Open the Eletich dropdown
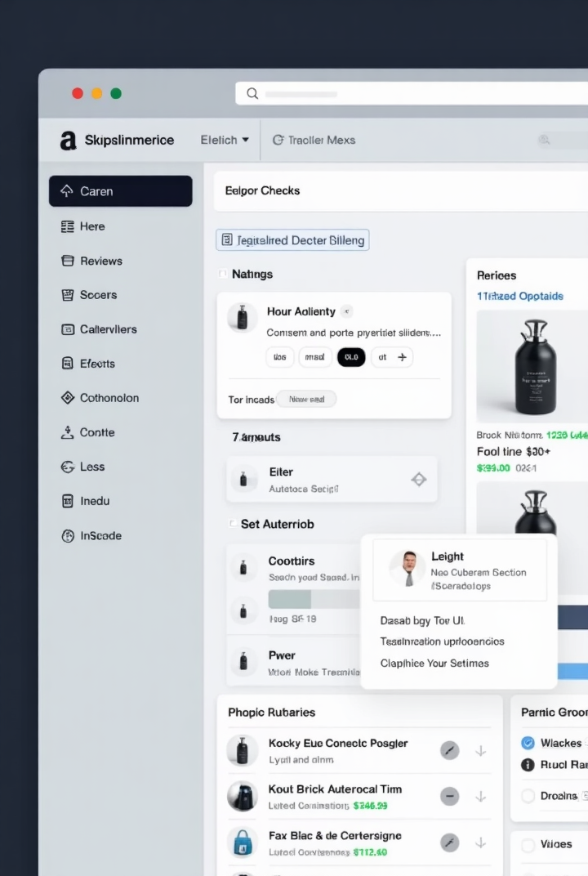Screen dimensions: 588x876 click(x=225, y=140)
